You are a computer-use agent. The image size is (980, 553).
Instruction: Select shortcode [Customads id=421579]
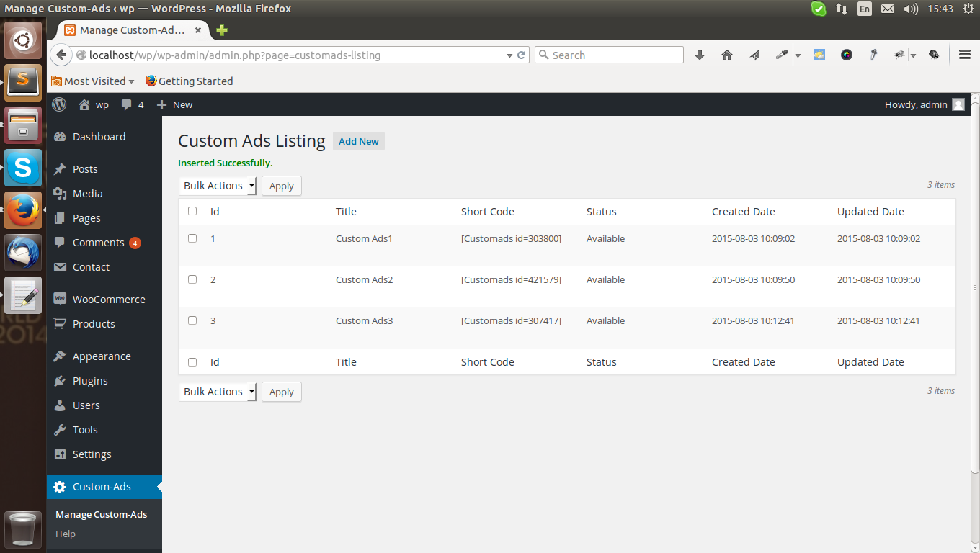point(511,279)
